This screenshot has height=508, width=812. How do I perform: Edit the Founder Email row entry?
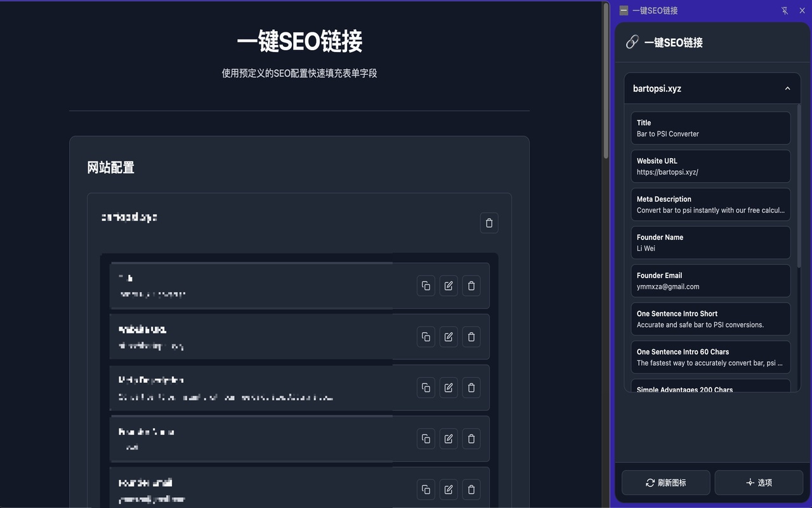[x=449, y=490]
